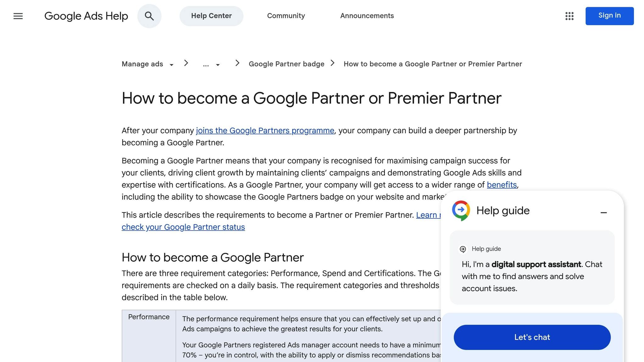Click the Performance cell in the requirements table

[x=149, y=317]
